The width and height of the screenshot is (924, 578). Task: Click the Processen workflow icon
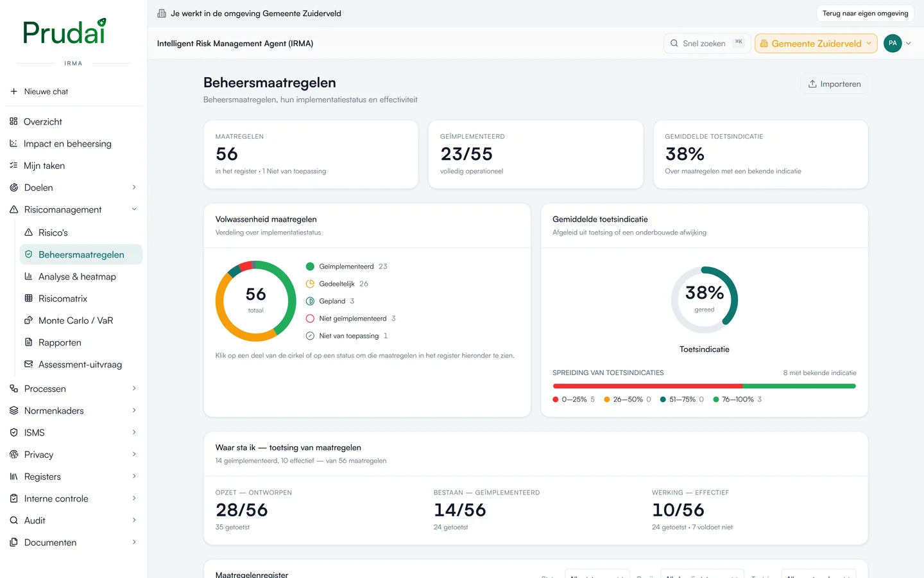coord(13,389)
